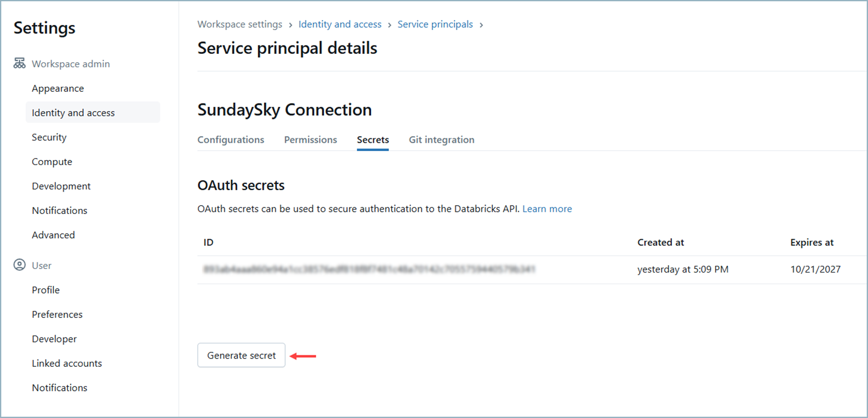Viewport: 868px width, 418px height.
Task: Open the Linked accounts page
Action: tap(67, 363)
